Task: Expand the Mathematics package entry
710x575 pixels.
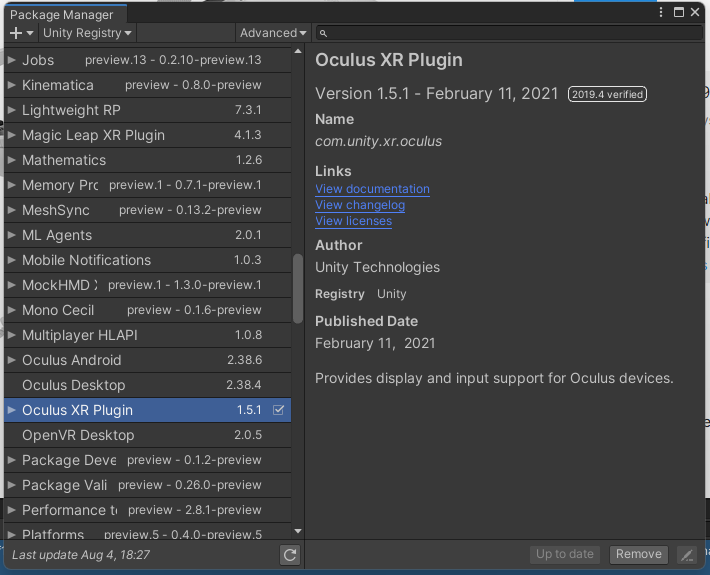Action: pos(12,160)
